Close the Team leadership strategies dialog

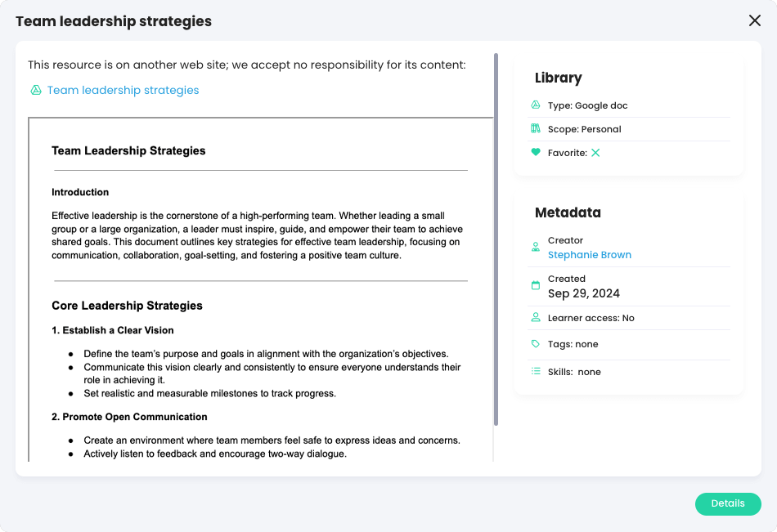[754, 21]
